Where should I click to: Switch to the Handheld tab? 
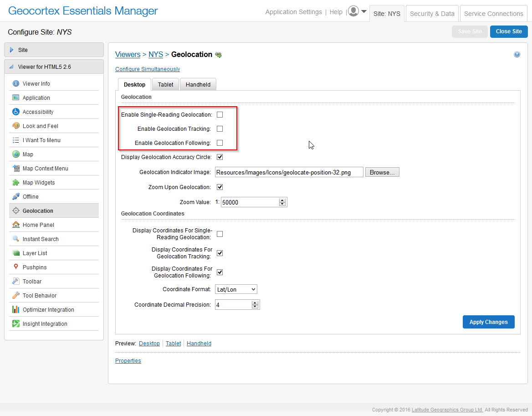198,84
